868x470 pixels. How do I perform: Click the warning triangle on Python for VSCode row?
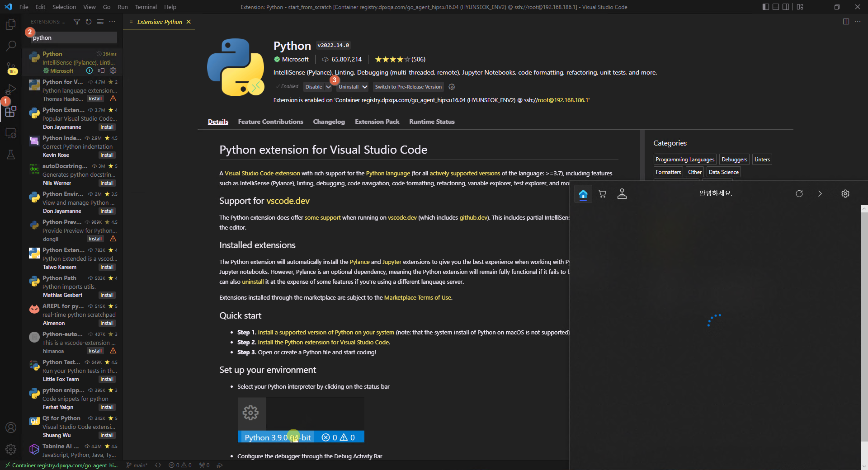point(113,99)
